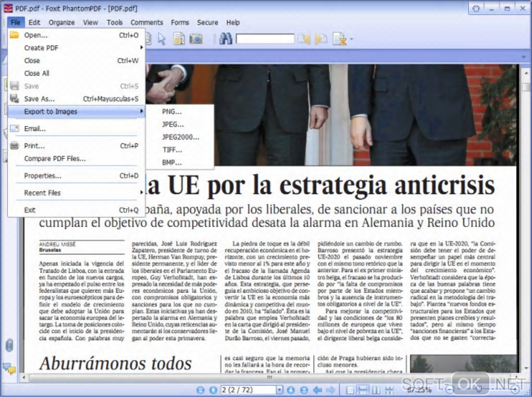
Task: Open the attachments paperclip panel
Action: click(9, 345)
